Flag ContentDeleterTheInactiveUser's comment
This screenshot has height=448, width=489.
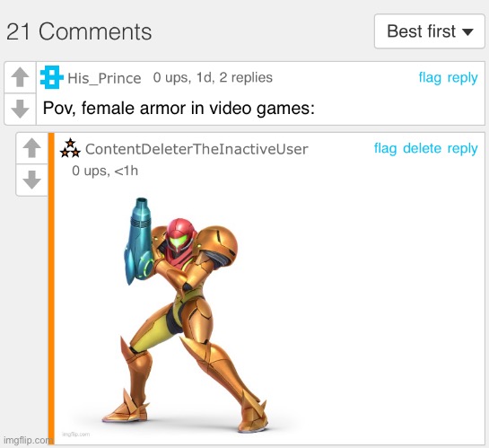386,148
